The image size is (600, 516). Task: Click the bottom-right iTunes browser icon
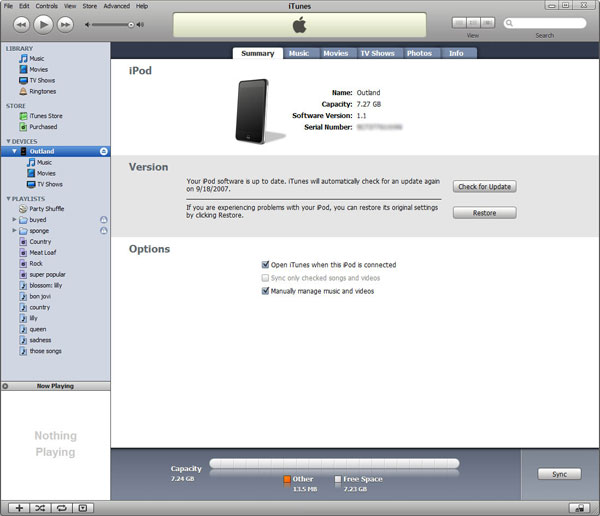(x=580, y=508)
